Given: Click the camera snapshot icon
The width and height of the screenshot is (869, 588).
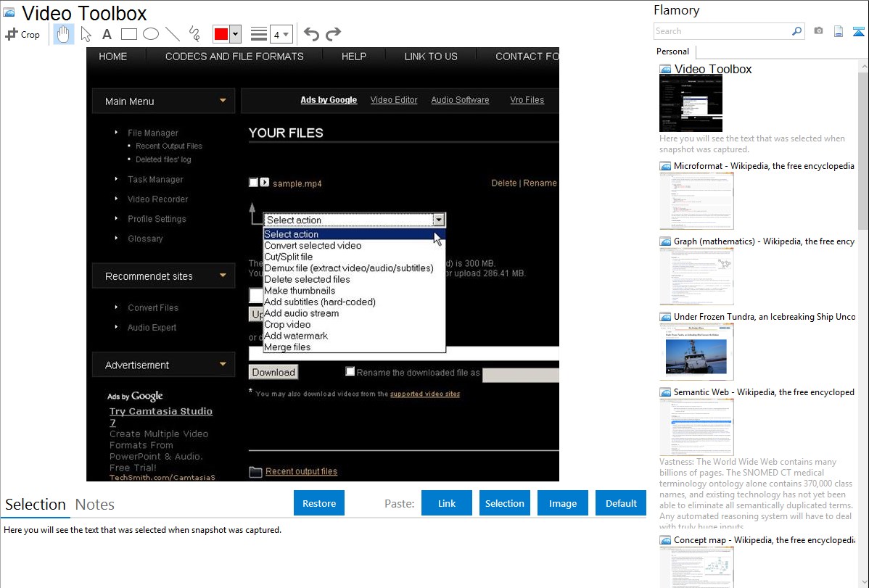Looking at the screenshot, I should click(x=818, y=31).
